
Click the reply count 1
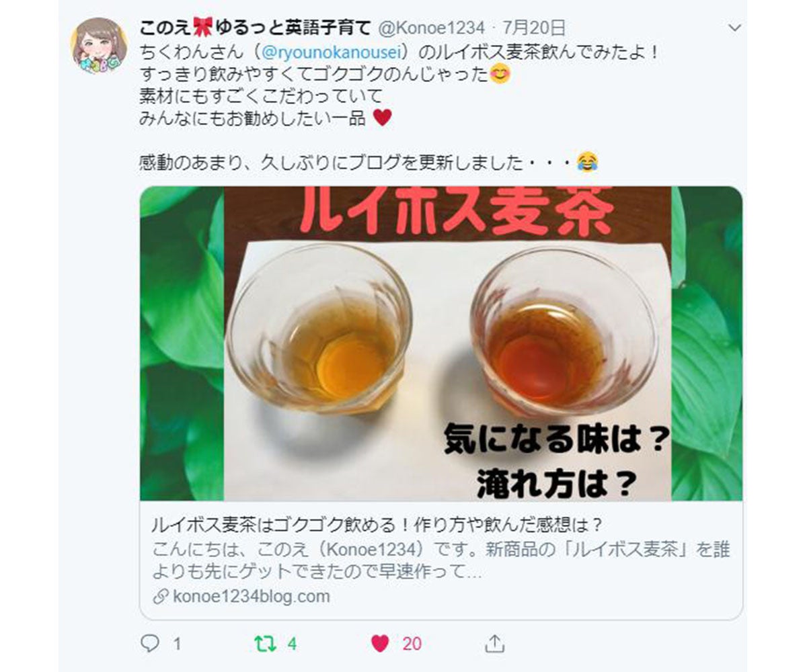pos(177,644)
